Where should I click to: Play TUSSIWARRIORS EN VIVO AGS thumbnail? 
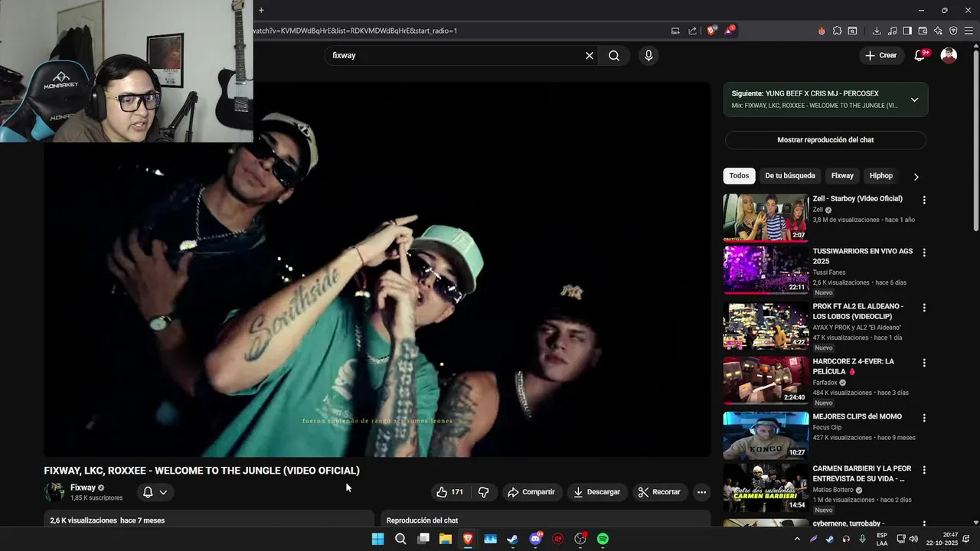(766, 270)
